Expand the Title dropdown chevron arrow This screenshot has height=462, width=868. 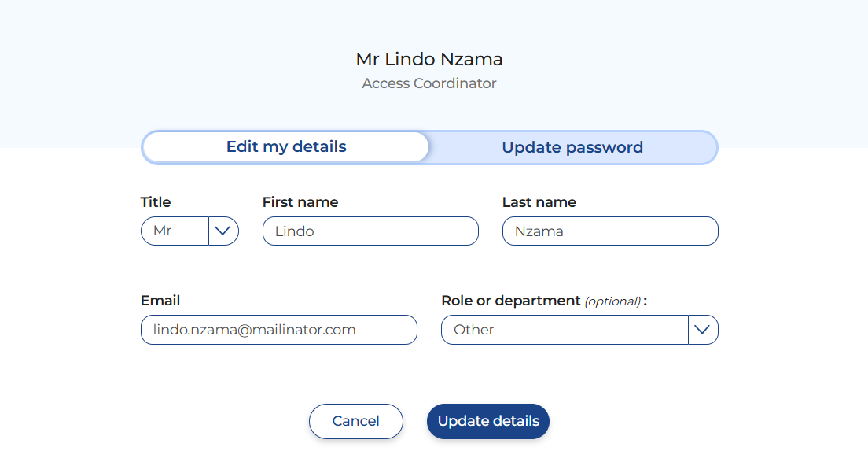pyautogui.click(x=223, y=231)
